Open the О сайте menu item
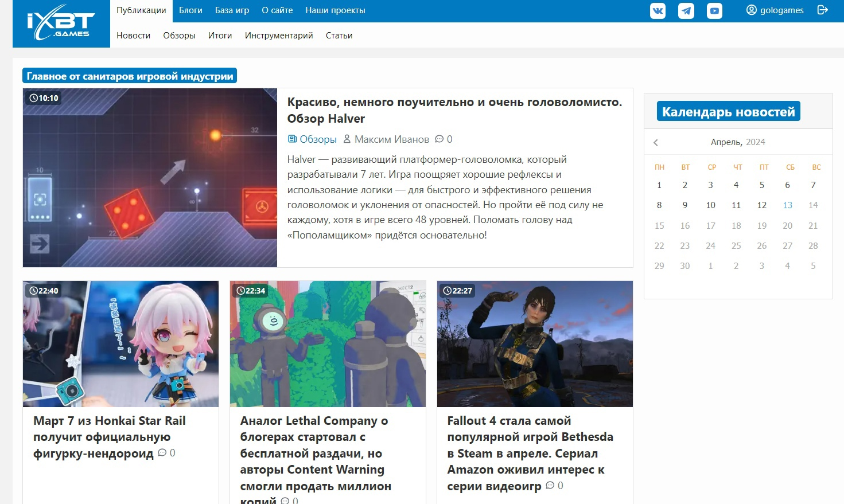 tap(277, 10)
